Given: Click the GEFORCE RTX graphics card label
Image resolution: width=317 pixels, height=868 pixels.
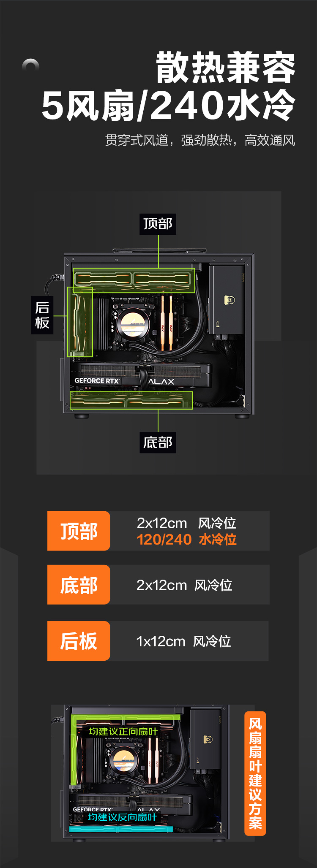Looking at the screenshot, I should (x=97, y=381).
